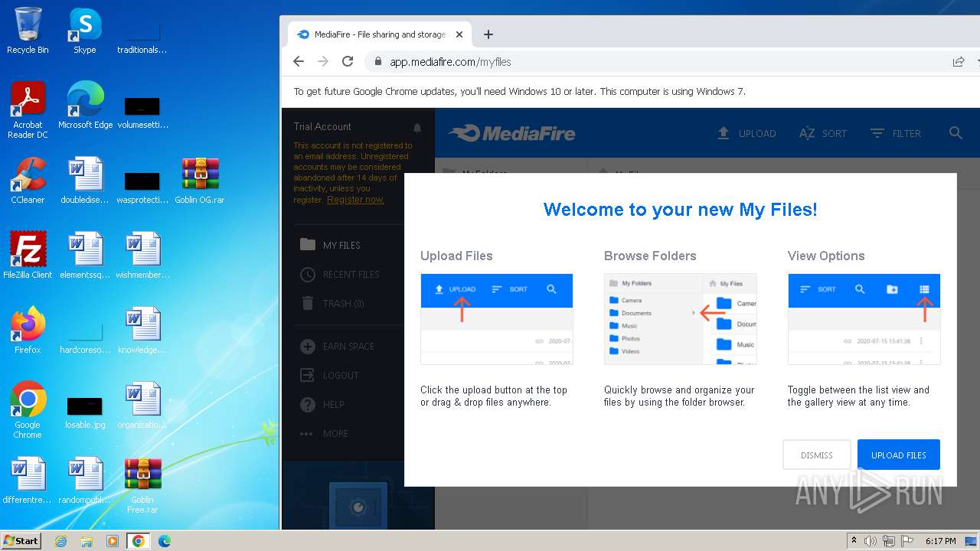Click UPLOAD in the MediaFire header
The image size is (980, 551).
746,133
